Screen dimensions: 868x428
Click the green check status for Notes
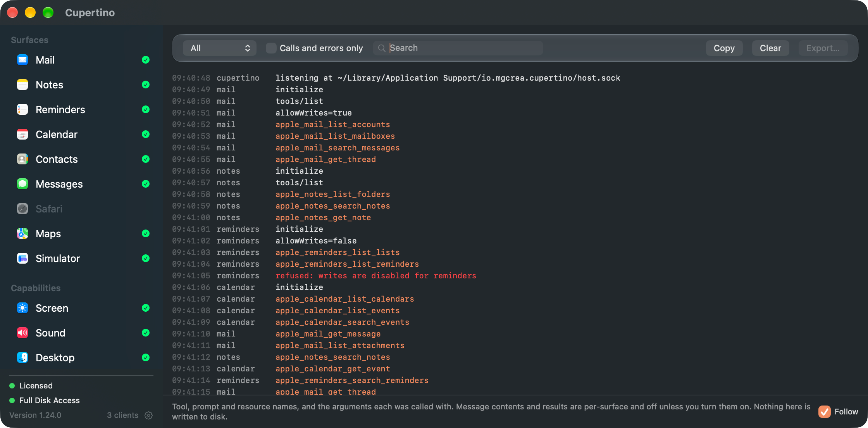point(146,85)
